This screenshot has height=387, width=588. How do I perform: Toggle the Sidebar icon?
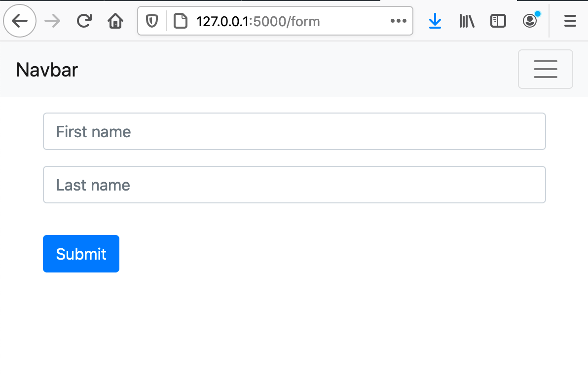(x=498, y=21)
